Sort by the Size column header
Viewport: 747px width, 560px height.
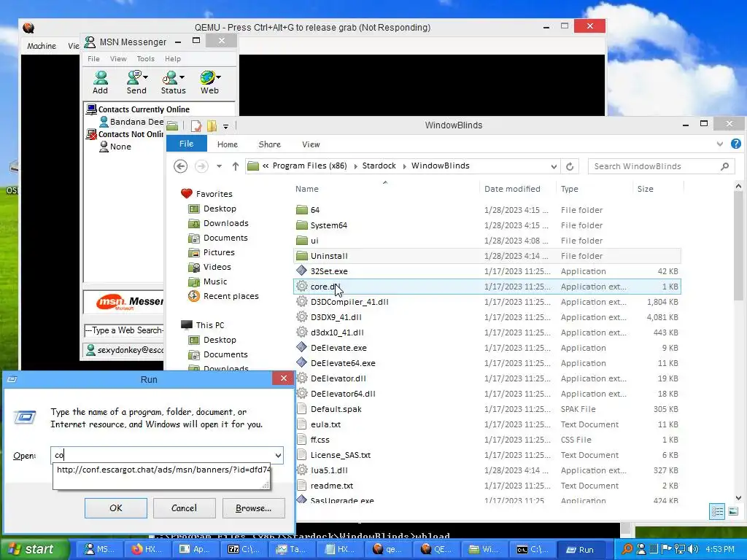point(645,189)
